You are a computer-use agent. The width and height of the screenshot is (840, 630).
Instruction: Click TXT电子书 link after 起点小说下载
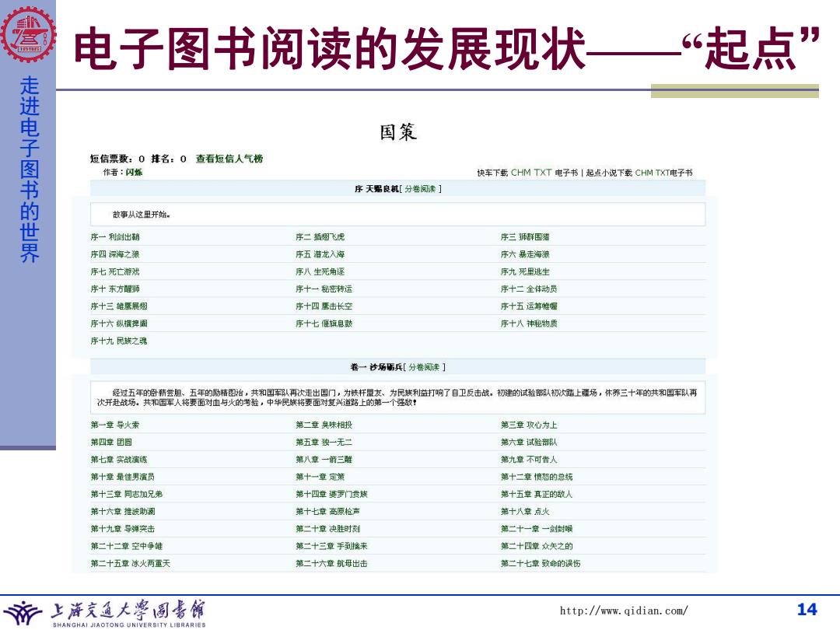pyautogui.click(x=674, y=173)
